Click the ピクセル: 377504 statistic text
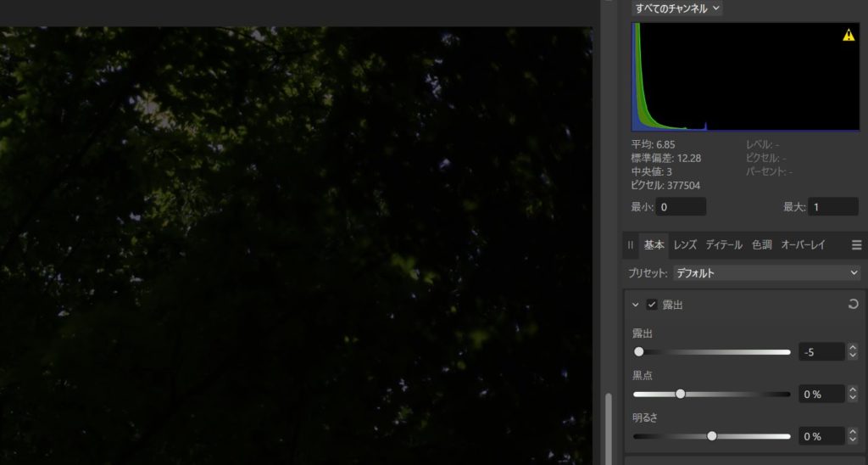 click(665, 185)
